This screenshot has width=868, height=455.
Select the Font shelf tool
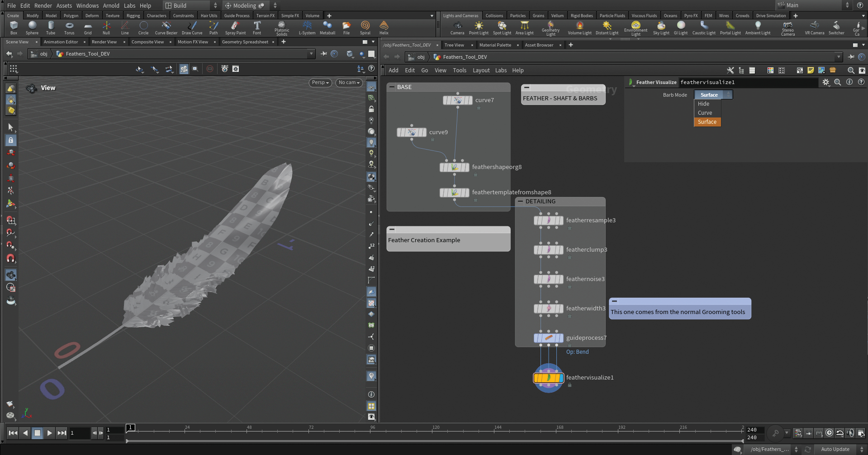tap(257, 28)
